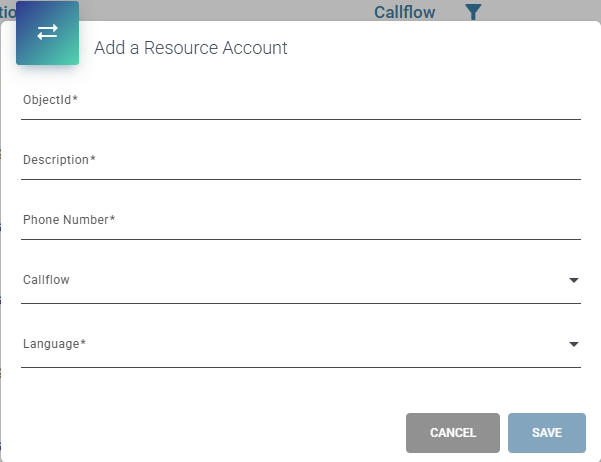Focus the Phone Number input field

click(301, 222)
